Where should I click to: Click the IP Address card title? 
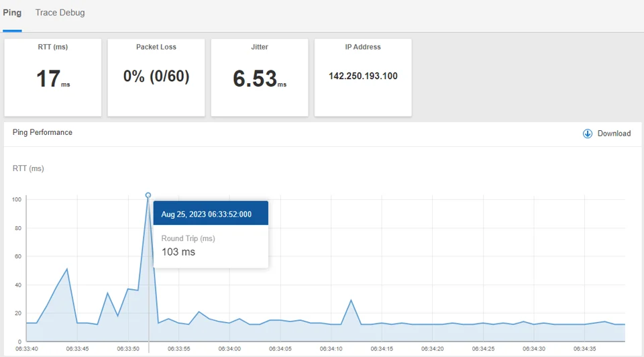tap(363, 47)
